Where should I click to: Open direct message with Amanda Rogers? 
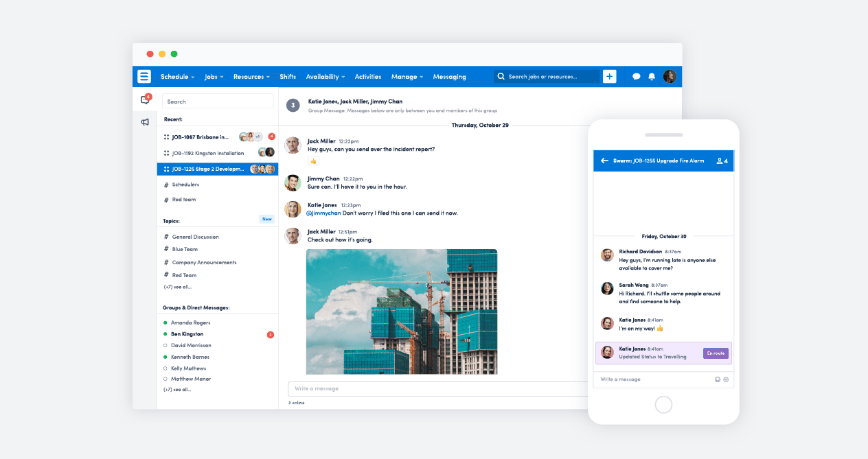point(187,322)
